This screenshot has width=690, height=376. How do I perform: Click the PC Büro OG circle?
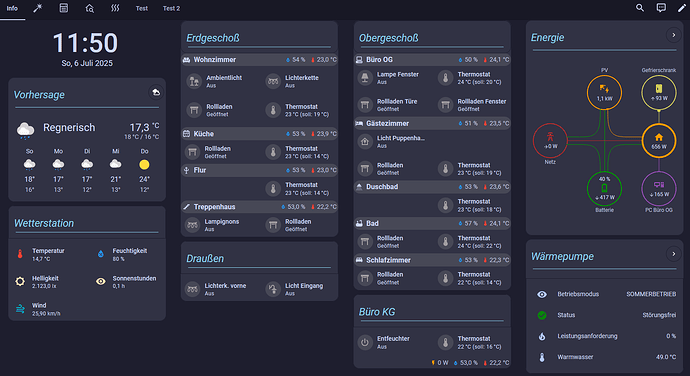659,189
